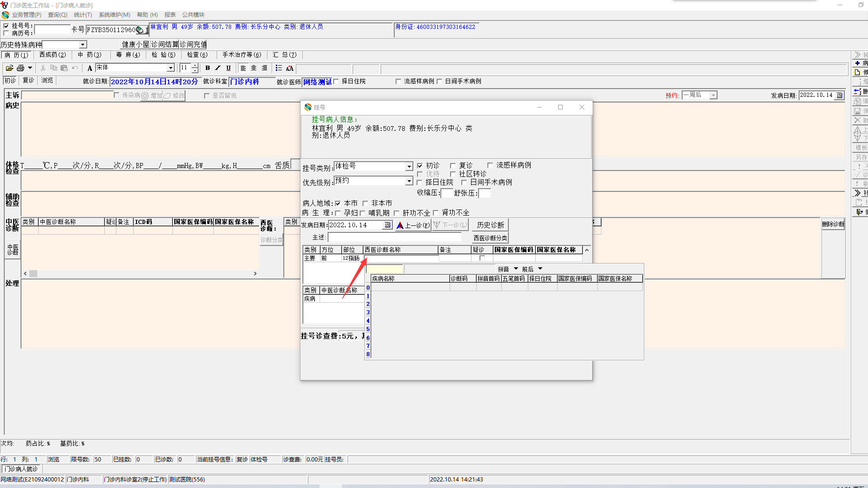Click the 诊间充值 button
Image resolution: width=868 pixels, height=488 pixels.
tap(193, 44)
